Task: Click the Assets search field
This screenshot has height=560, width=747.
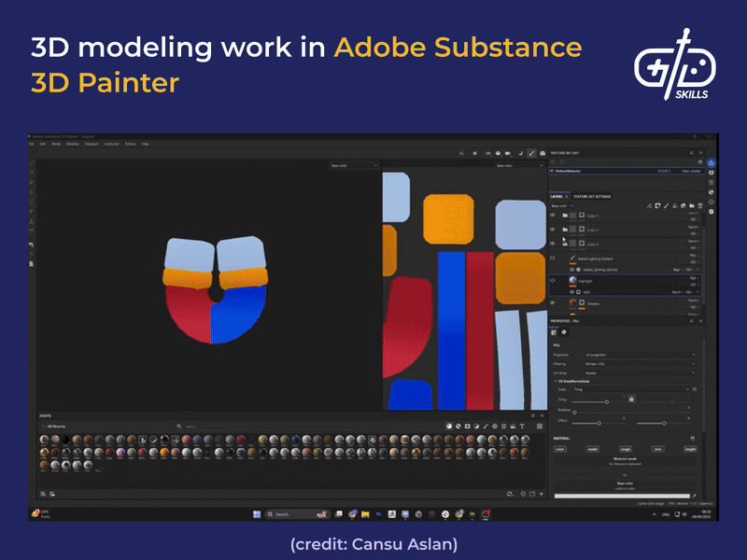Action: [310, 427]
